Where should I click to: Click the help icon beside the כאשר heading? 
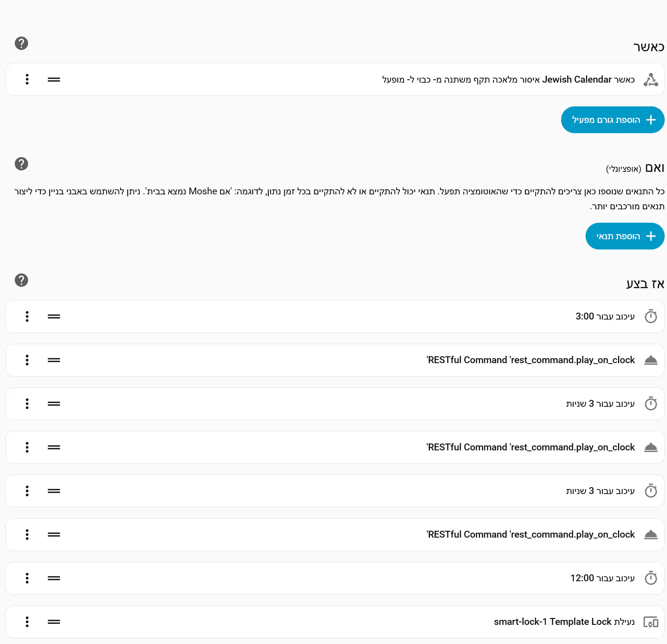point(21,43)
